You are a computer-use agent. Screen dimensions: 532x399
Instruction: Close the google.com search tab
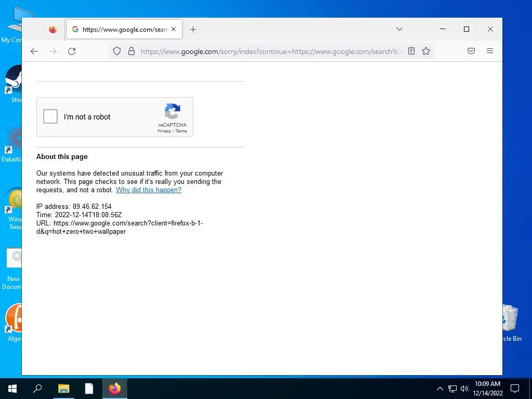tap(174, 29)
